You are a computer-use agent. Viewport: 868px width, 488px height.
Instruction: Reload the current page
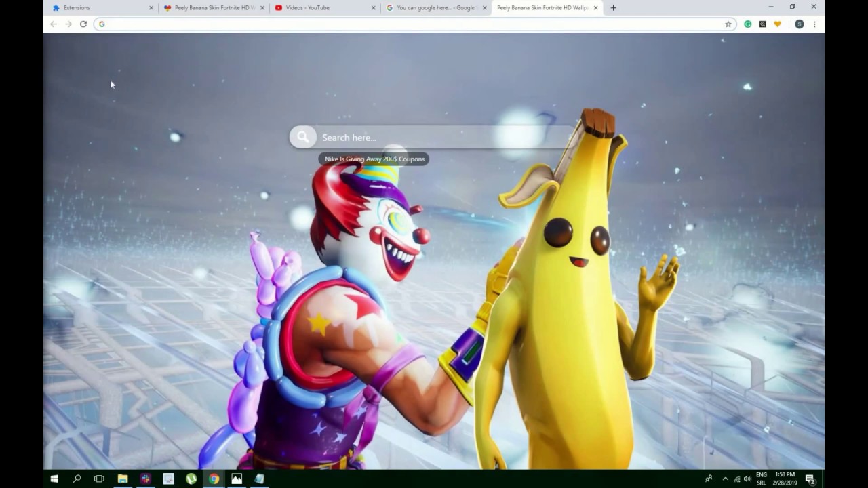tap(83, 24)
